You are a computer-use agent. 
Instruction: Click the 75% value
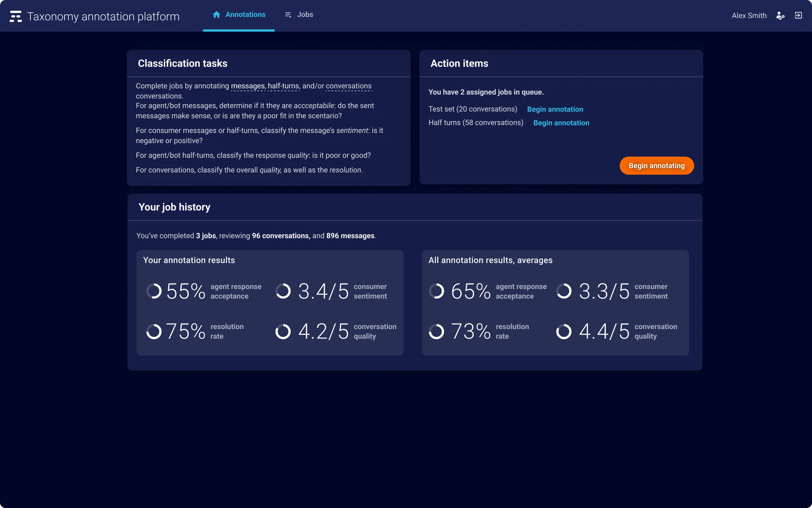click(186, 331)
